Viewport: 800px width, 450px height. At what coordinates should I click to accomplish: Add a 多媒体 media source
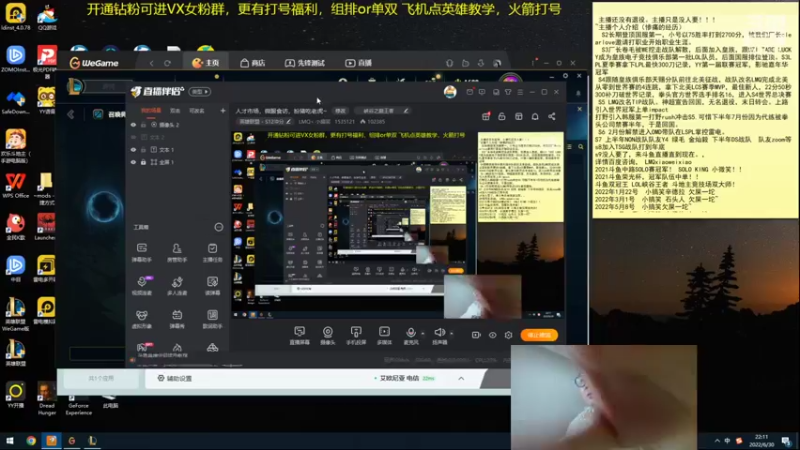tap(384, 335)
